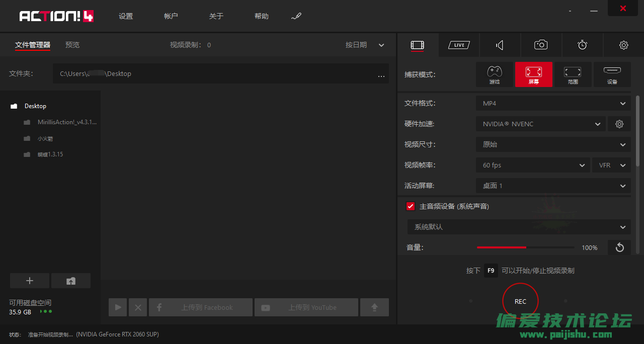
Task: Uncheck main audio device (主音频设备) checkbox
Action: (x=411, y=206)
